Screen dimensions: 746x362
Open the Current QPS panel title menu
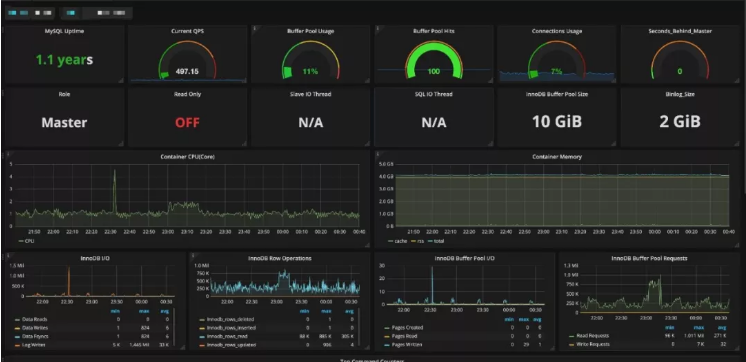tap(186, 31)
